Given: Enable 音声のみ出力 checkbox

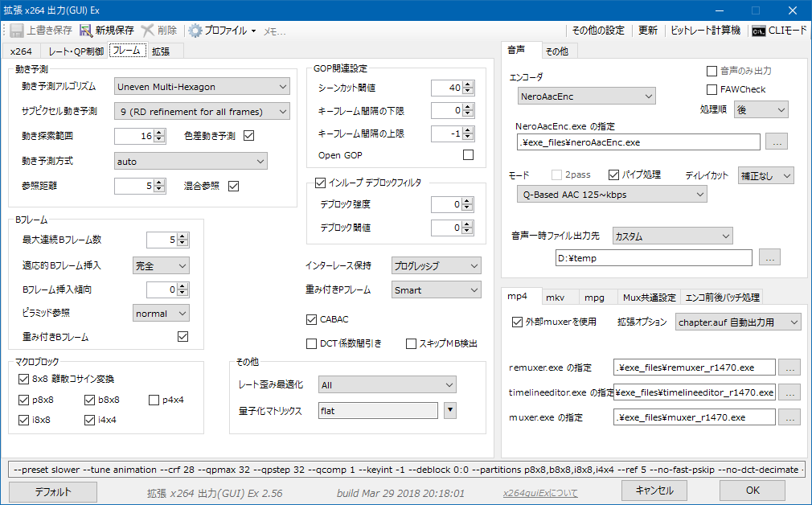Looking at the screenshot, I should 712,71.
